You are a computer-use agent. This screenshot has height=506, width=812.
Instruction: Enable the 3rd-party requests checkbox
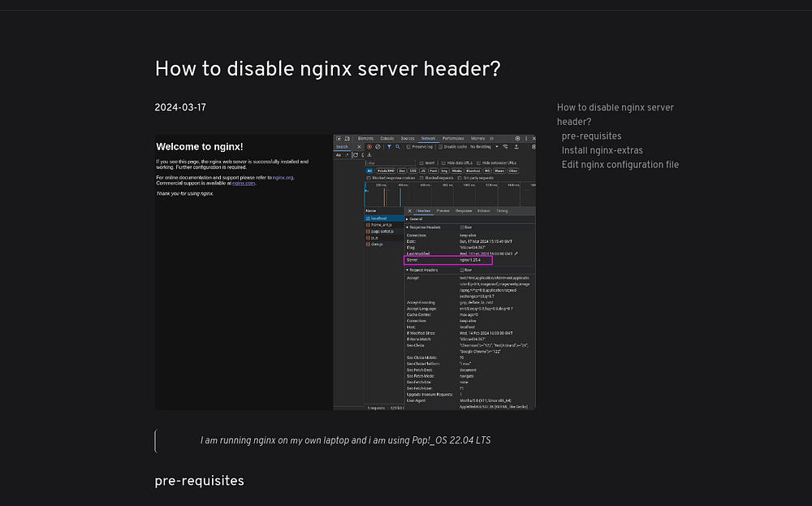coord(460,178)
